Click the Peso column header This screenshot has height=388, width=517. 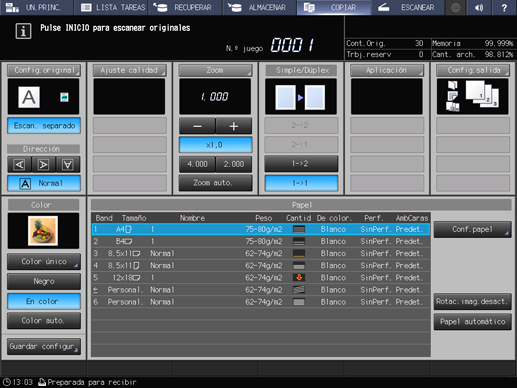click(264, 218)
